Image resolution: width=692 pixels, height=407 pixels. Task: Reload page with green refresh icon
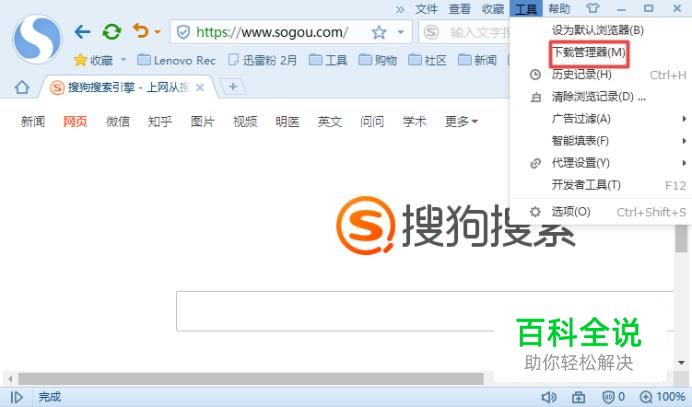click(112, 32)
